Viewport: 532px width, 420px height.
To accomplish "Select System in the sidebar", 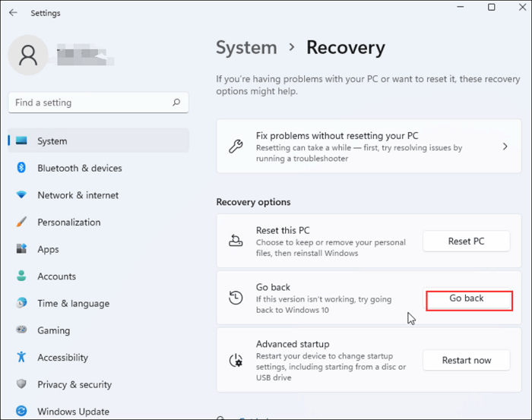I will coord(52,141).
